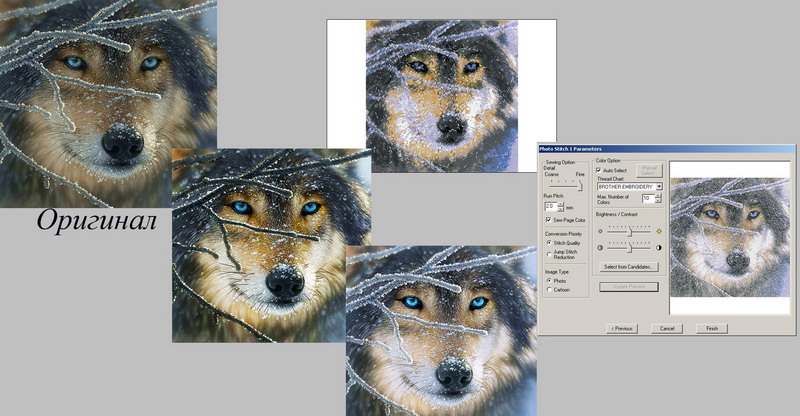Click the low contrast circle icon
The height and width of the screenshot is (416, 800).
point(600,247)
